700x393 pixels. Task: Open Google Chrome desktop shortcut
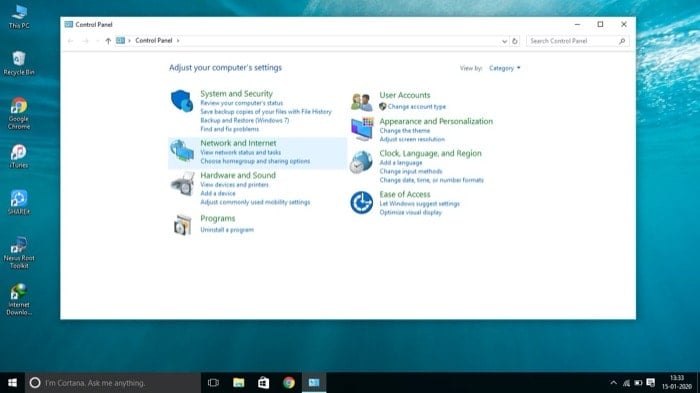point(19,113)
